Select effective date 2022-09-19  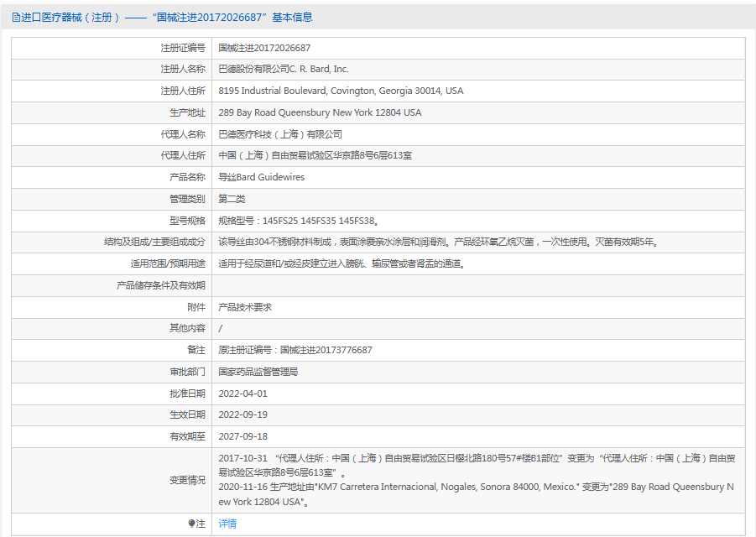(243, 415)
